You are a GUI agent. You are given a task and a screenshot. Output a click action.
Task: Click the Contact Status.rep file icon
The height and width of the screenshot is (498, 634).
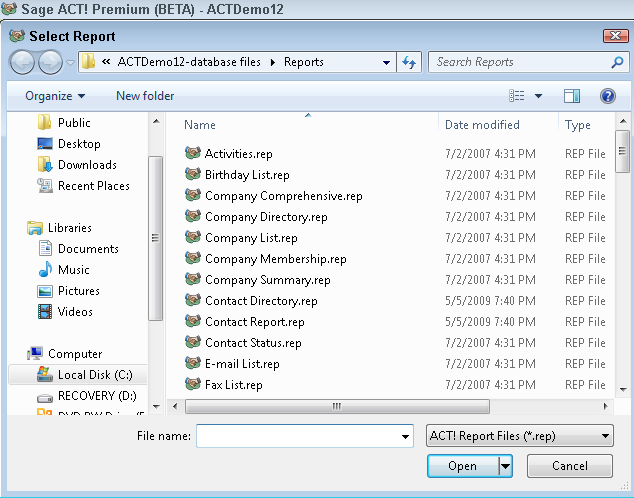(x=193, y=342)
